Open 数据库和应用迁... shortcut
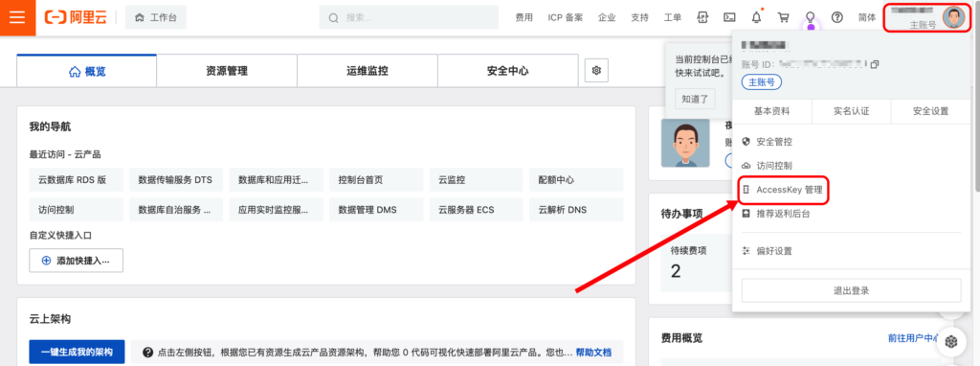The width and height of the screenshot is (980, 366). 277,179
